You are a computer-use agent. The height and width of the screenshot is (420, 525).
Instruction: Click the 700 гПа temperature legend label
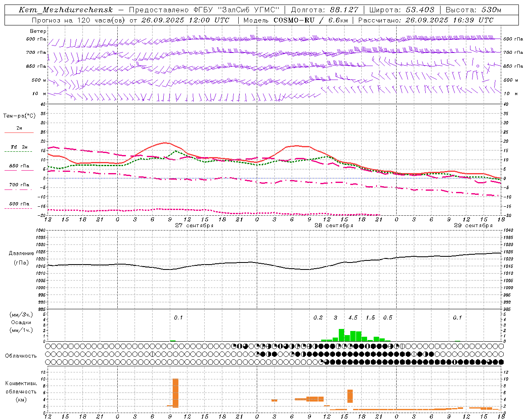(19, 185)
